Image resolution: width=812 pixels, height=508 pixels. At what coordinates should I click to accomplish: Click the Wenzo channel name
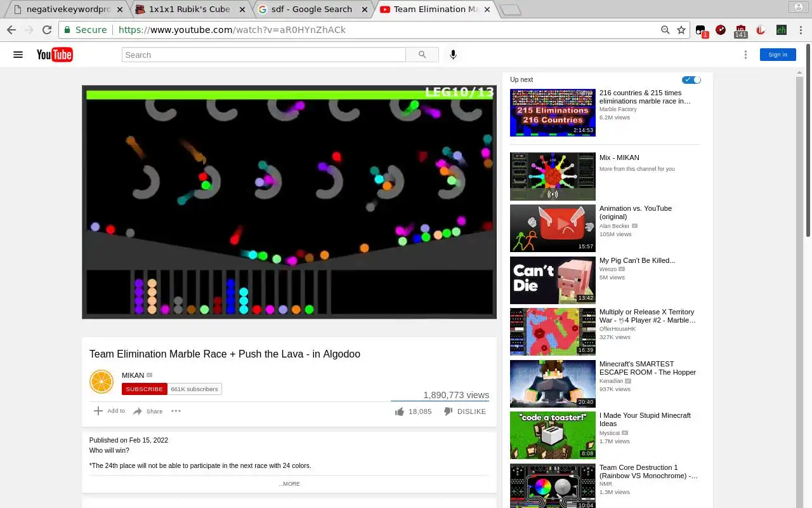point(608,269)
